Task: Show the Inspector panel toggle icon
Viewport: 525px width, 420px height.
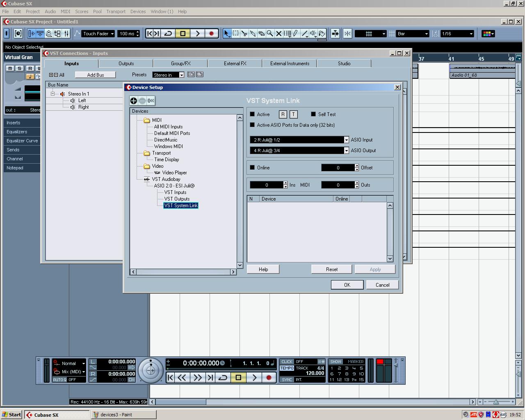Action: pos(31,34)
